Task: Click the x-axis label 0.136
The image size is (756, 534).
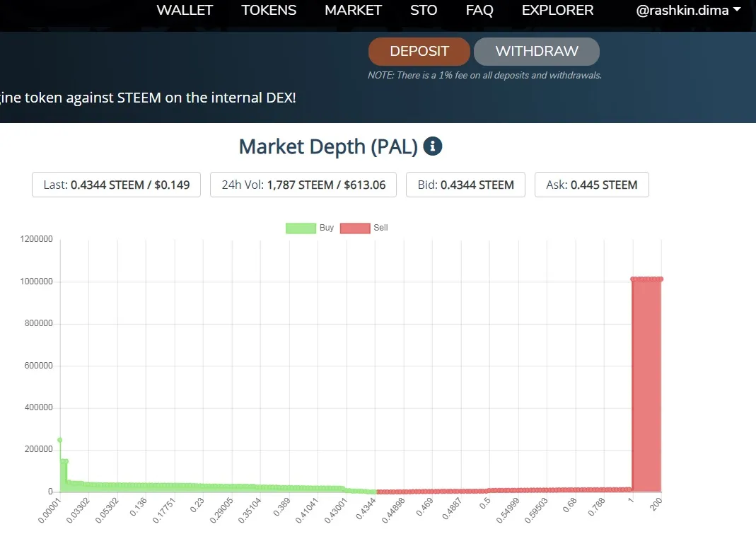Action: [139, 507]
